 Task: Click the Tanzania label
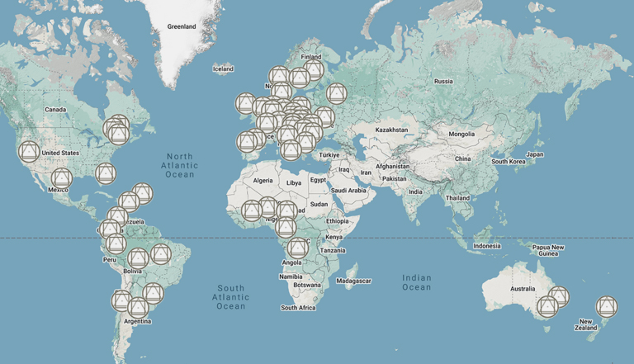tap(333, 250)
